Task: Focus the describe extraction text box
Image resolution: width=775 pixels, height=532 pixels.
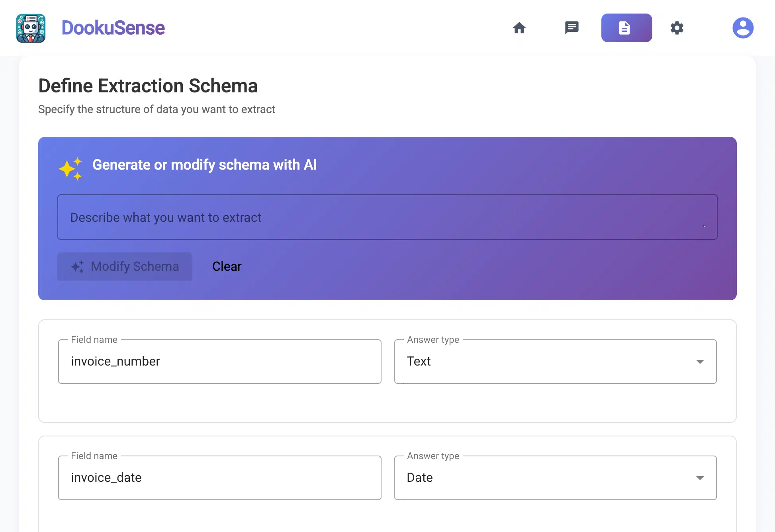Action: click(387, 217)
